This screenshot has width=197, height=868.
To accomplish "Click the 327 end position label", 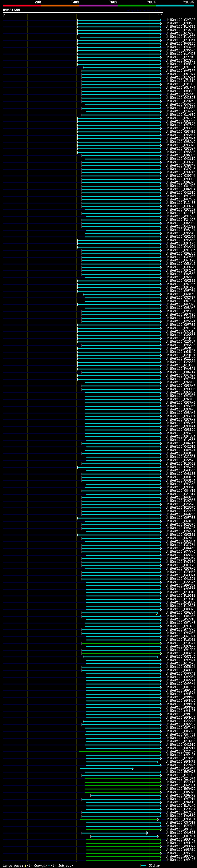I will (x=159, y=15).
